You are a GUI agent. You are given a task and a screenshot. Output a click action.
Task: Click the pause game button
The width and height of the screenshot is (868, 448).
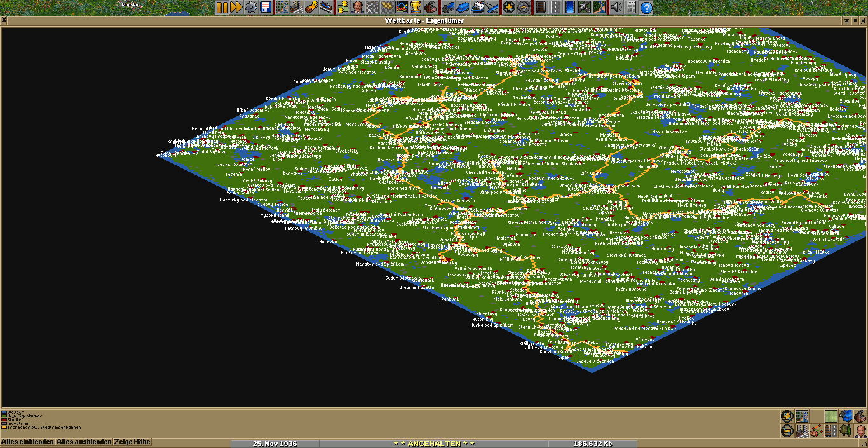pos(222,8)
